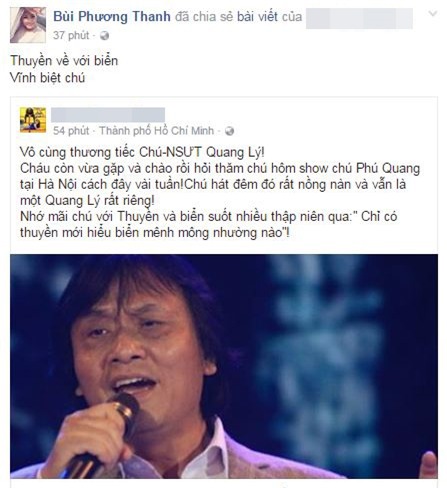The image size is (447, 488).
Task: Click the 'Vô cùng thương tiếc Chú-NSƯT Quang Lý!' line
Action: (142, 152)
